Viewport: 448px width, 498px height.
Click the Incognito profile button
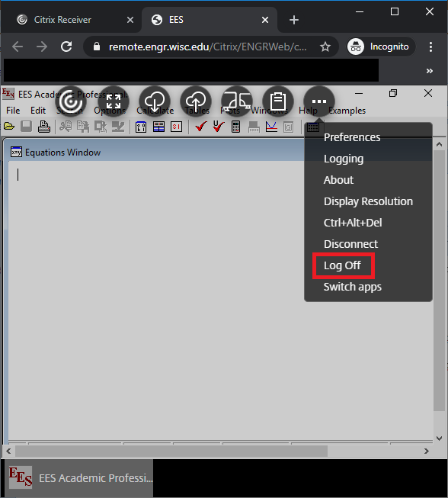point(381,47)
